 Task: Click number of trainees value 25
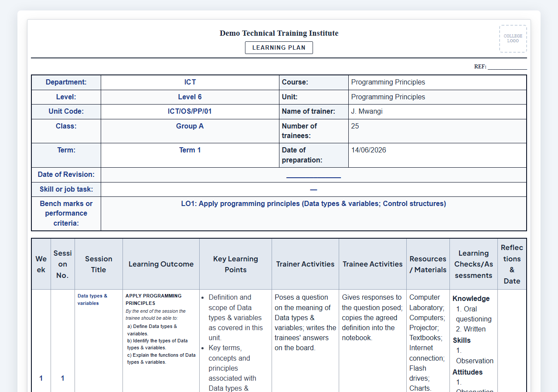(355, 126)
